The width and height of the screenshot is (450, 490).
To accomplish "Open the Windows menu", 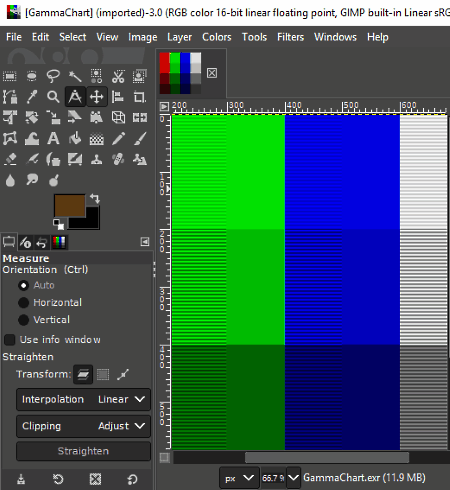I will pos(335,37).
